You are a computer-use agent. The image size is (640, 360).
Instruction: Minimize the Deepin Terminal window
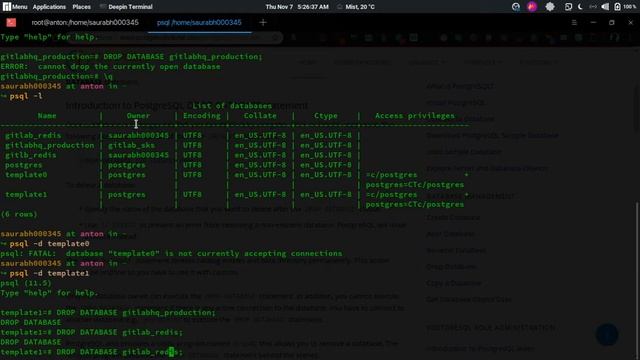(593, 22)
